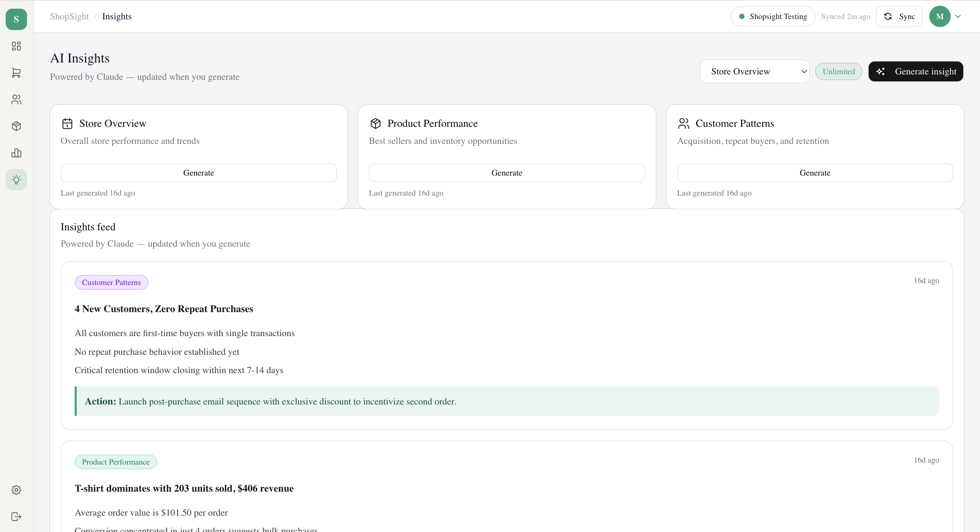Go to ShopSight breadcrumb link
This screenshot has width=980, height=532.
[69, 16]
